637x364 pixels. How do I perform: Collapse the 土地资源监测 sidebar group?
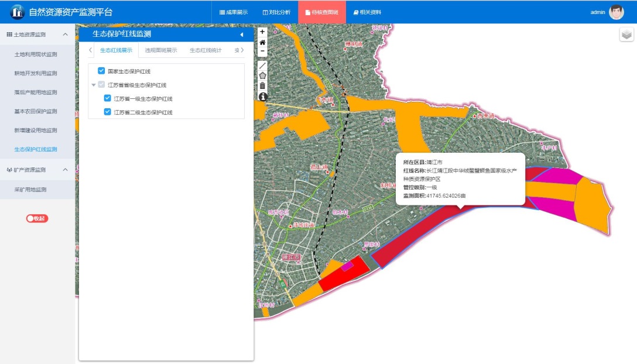click(x=65, y=35)
